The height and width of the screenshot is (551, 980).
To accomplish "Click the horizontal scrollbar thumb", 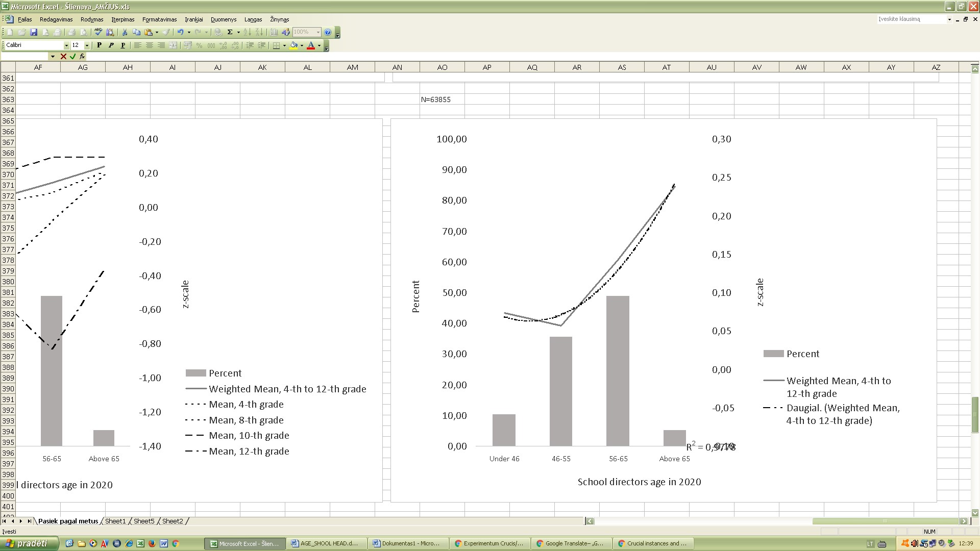I will click(886, 521).
